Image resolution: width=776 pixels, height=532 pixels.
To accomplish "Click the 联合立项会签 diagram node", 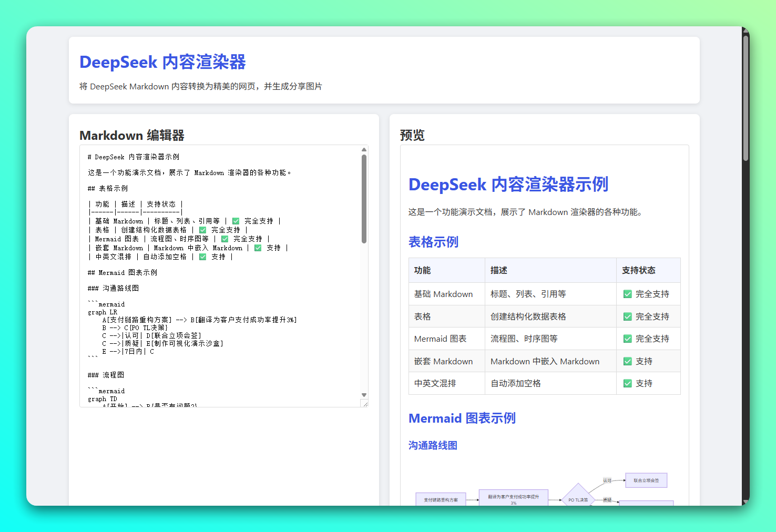I will pos(646,480).
